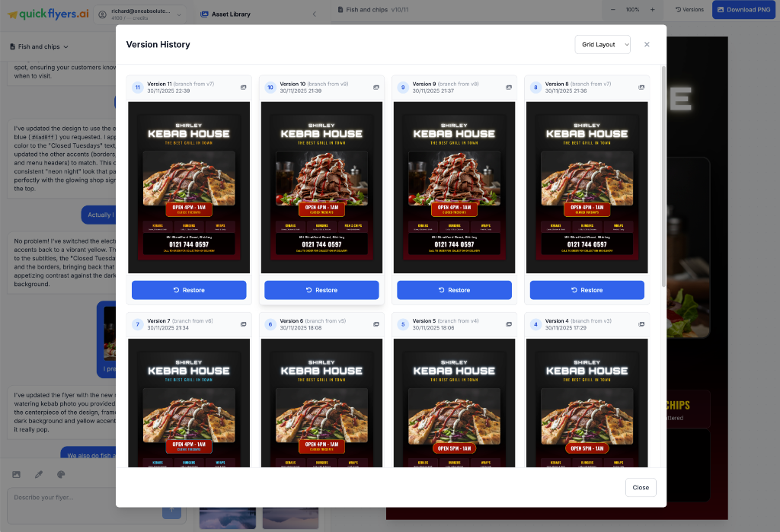Screen dimensions: 780x532
Task: Click the image icon on Version 4 card
Action: (641, 324)
